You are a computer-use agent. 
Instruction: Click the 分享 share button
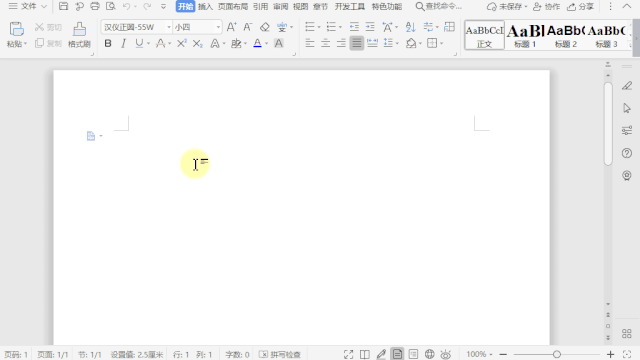[580, 7]
